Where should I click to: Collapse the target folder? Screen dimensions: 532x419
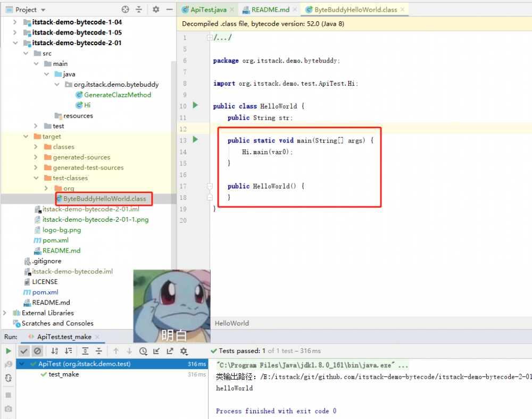pyautogui.click(x=26, y=136)
